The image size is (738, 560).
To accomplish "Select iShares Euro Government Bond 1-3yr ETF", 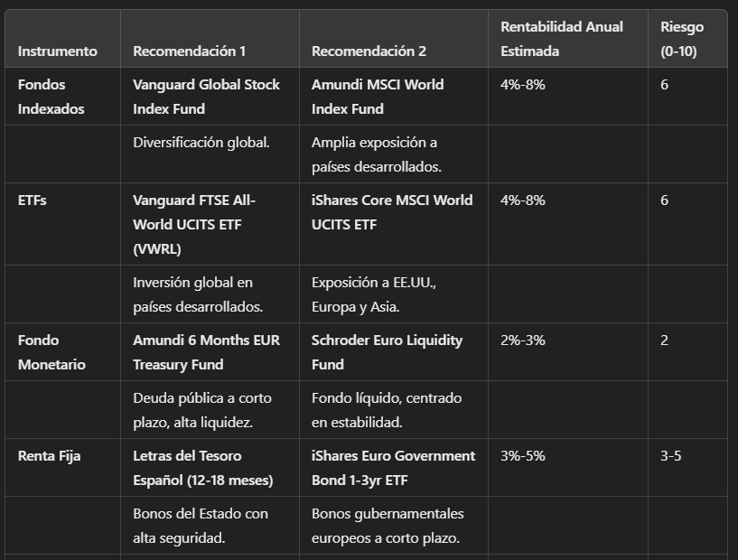I will (x=394, y=468).
